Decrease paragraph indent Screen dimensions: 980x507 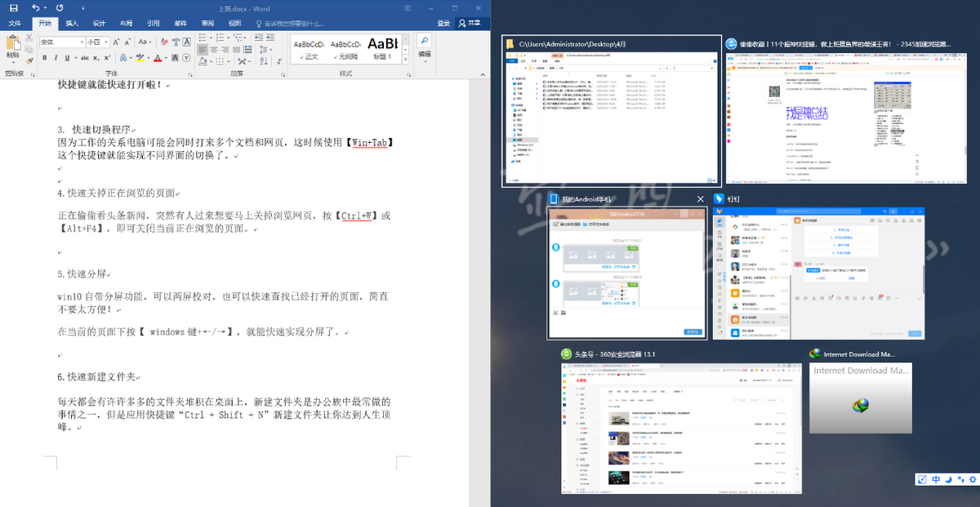[x=259, y=38]
